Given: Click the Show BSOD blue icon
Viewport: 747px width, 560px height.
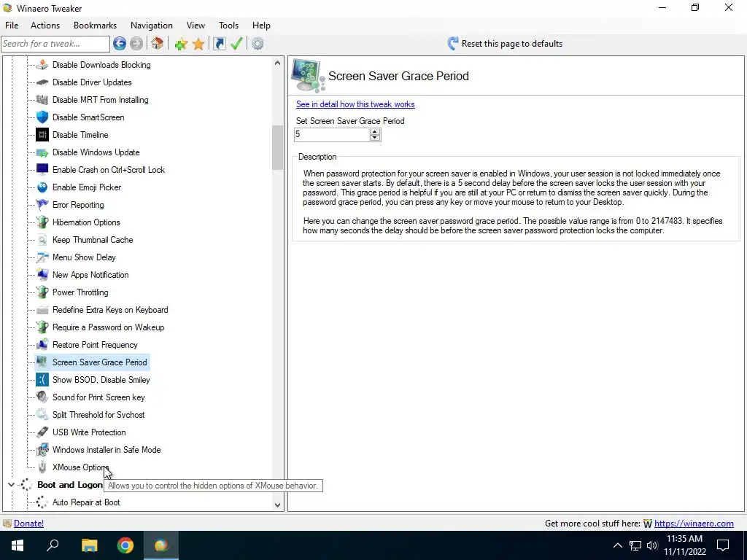Looking at the screenshot, I should [x=42, y=379].
